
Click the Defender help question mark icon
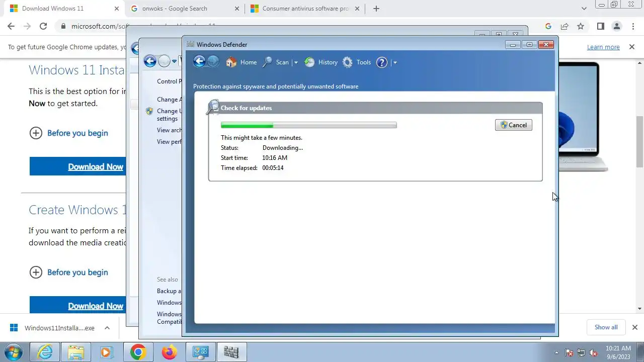(x=382, y=62)
